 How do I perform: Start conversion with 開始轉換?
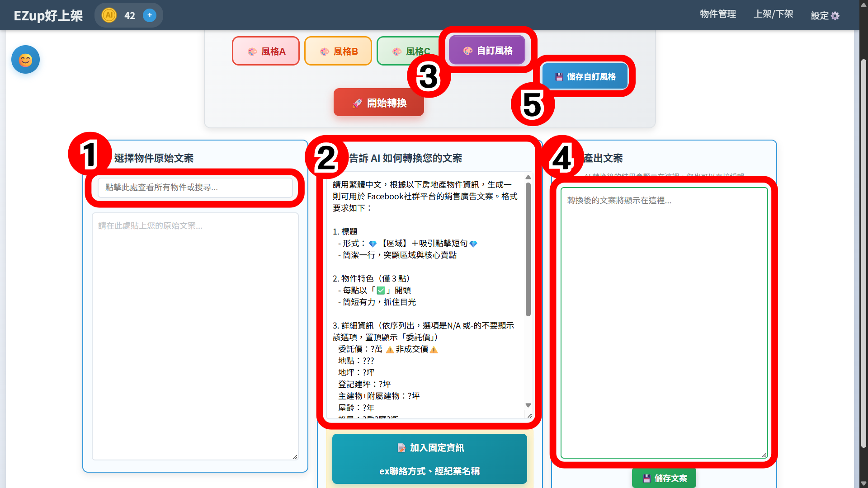[379, 103]
